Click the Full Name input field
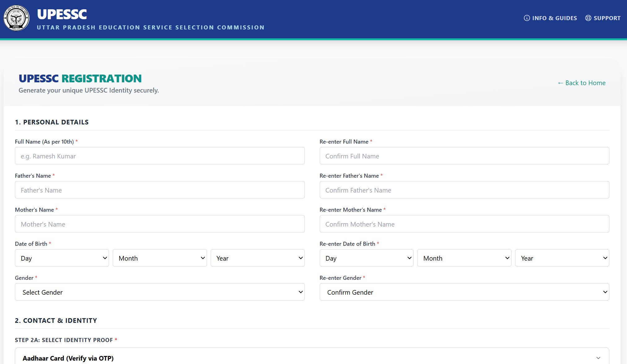 coord(160,156)
